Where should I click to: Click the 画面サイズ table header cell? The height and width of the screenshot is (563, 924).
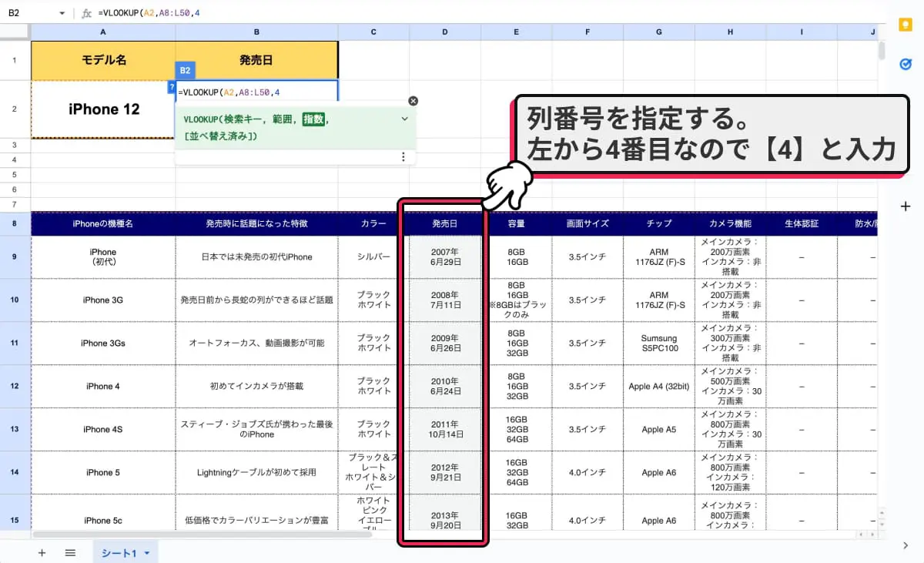click(x=588, y=223)
